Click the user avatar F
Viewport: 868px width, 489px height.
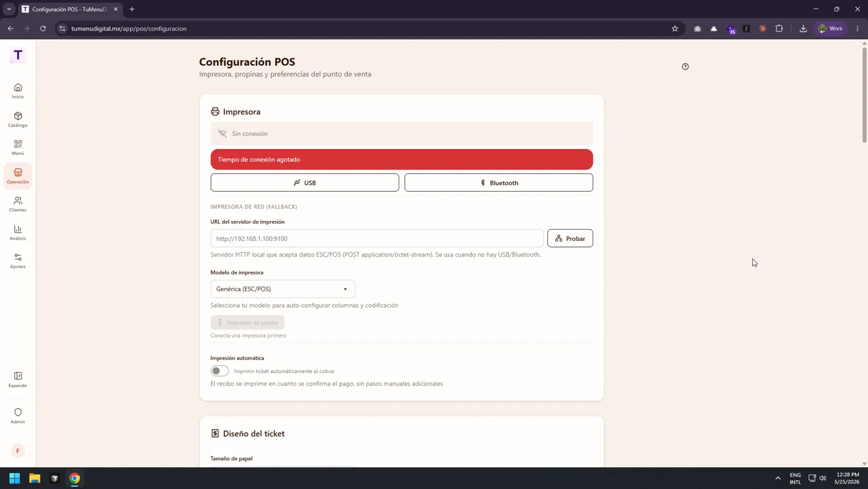tap(18, 451)
